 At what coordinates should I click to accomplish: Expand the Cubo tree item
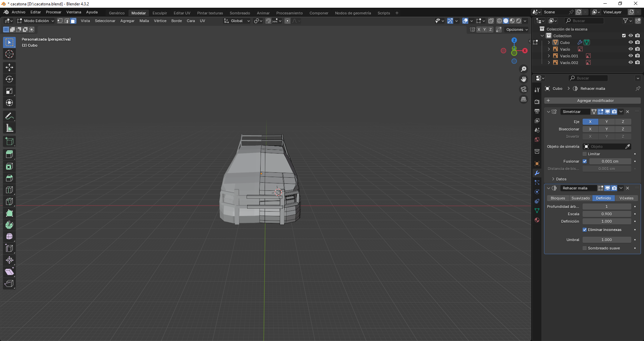pyautogui.click(x=549, y=43)
